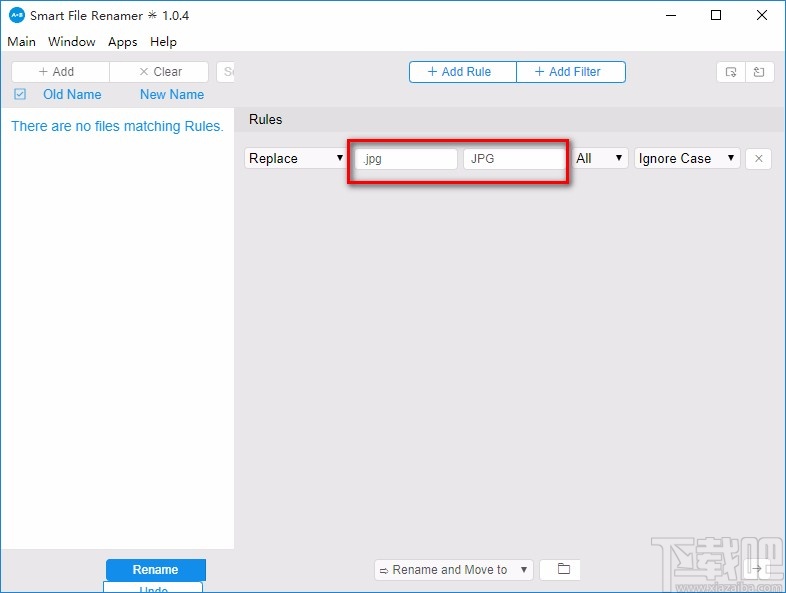The height and width of the screenshot is (593, 786).
Task: Click the 'There are no files matching Rules.' message
Action: [x=117, y=126]
